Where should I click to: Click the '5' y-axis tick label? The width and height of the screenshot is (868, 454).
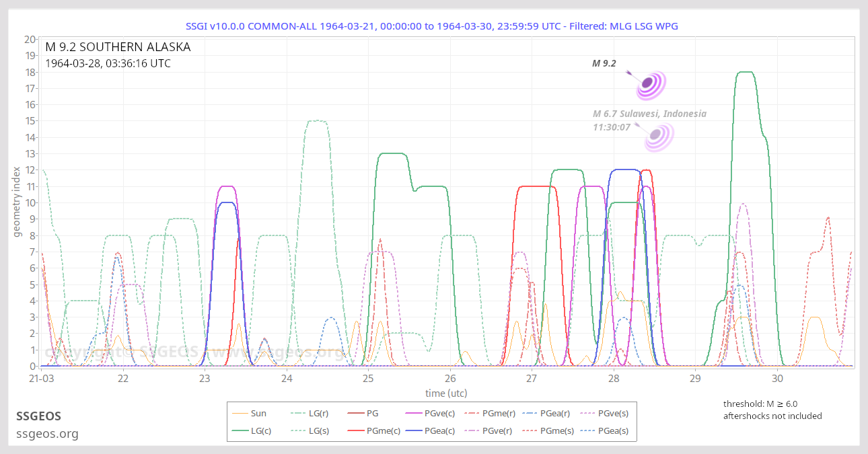(33, 285)
